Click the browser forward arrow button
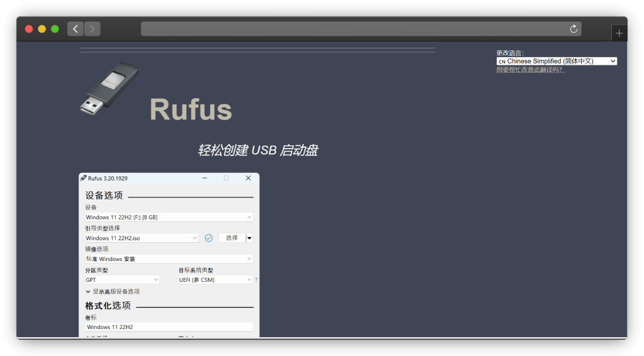Viewport: 644px width, 356px height. coord(92,29)
